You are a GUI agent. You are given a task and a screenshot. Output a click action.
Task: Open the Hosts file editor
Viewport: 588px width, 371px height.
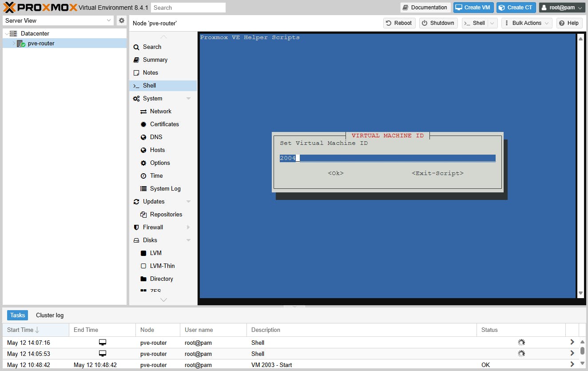tap(143, 150)
